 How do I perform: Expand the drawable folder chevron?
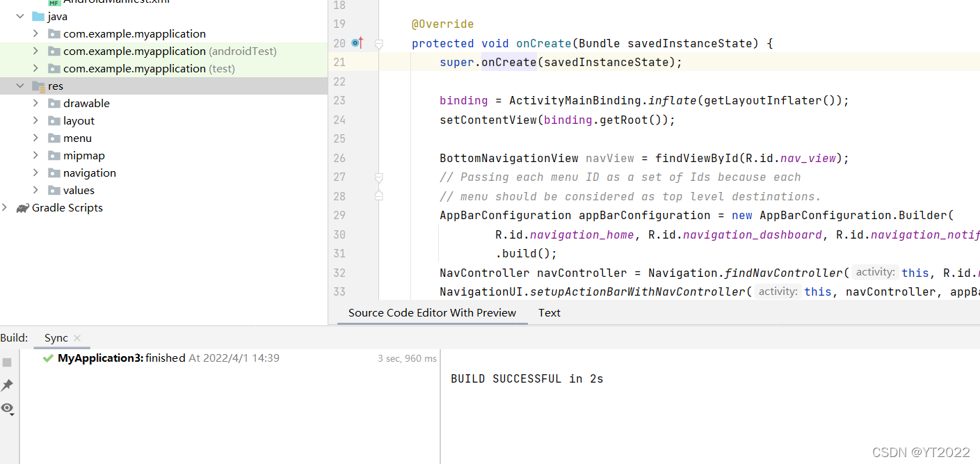point(35,103)
